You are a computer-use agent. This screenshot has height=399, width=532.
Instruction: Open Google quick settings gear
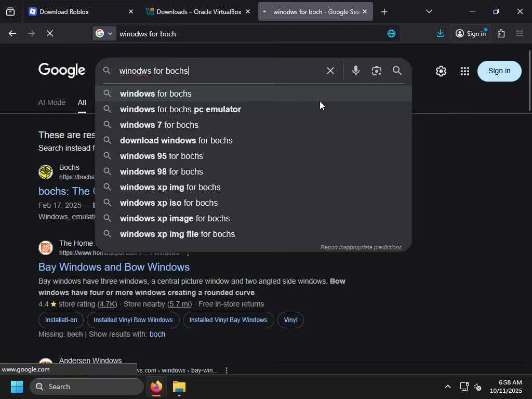tap(441, 71)
